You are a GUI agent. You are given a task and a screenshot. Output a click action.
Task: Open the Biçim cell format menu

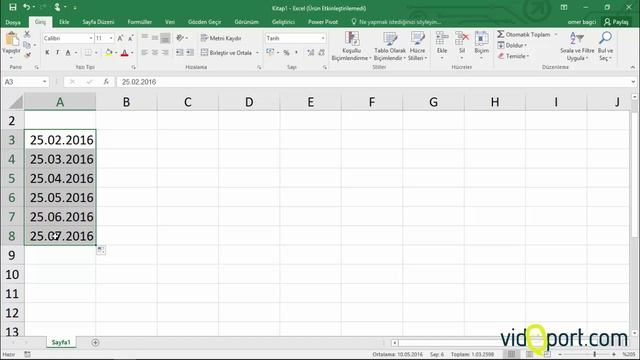coord(482,45)
